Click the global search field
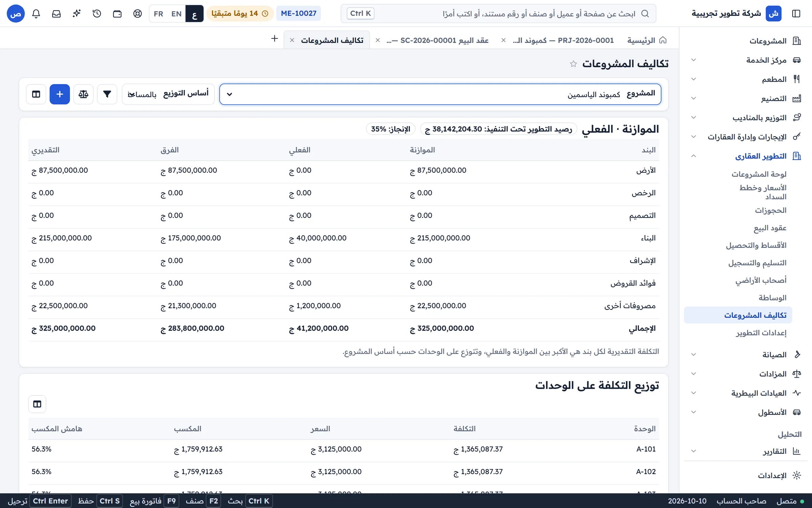812x508 pixels. point(498,14)
